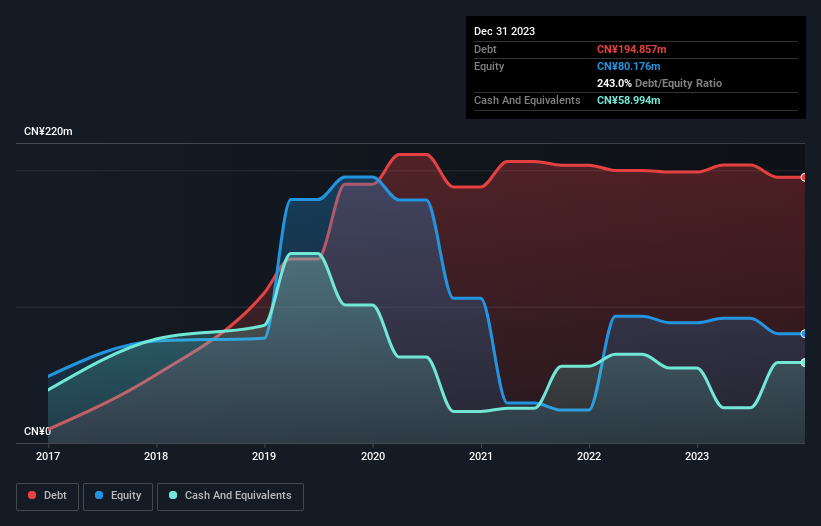Click the CN¥194.857m debt value
The image size is (821, 526).
(631, 49)
